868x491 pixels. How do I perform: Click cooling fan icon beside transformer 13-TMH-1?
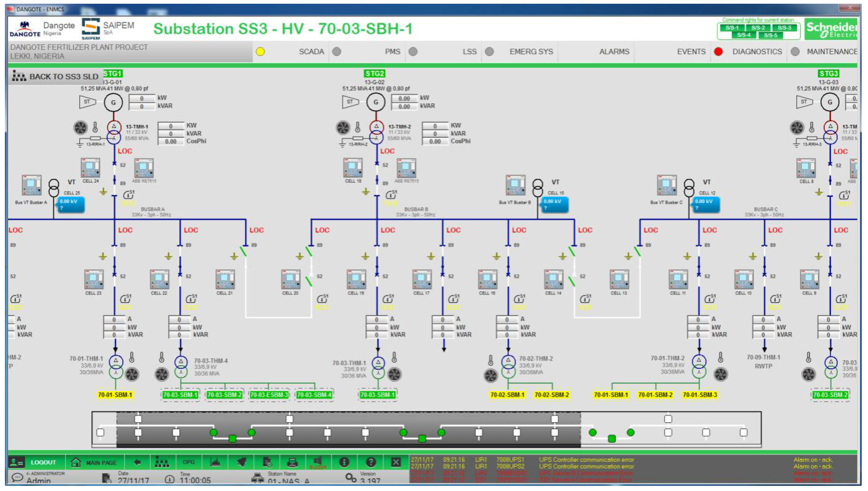point(80,128)
